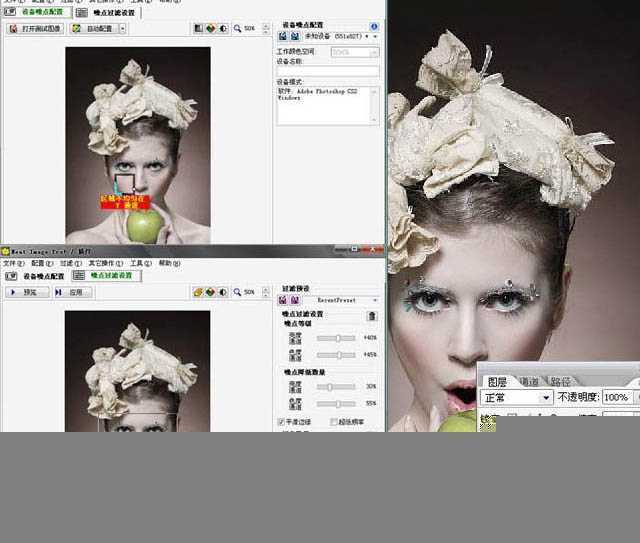Click first view-mode icon in 打开测试图像 toolbar
640x543 pixels.
pos(198,28)
